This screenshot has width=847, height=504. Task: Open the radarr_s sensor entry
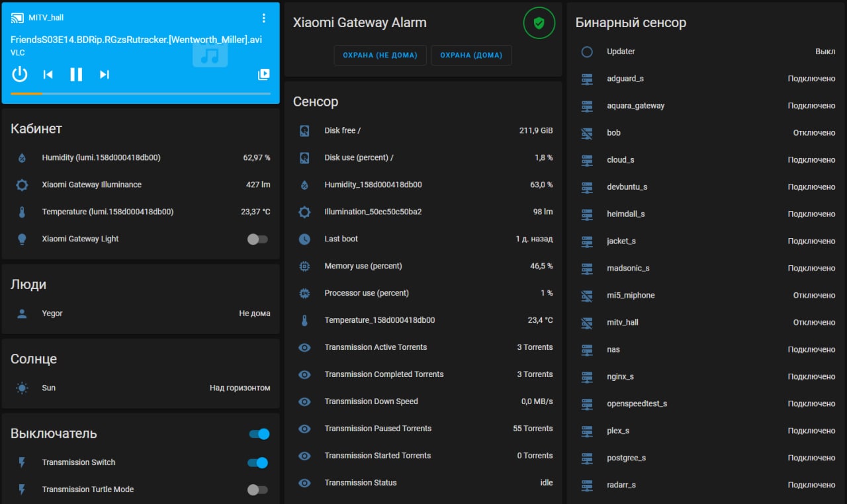click(705, 485)
